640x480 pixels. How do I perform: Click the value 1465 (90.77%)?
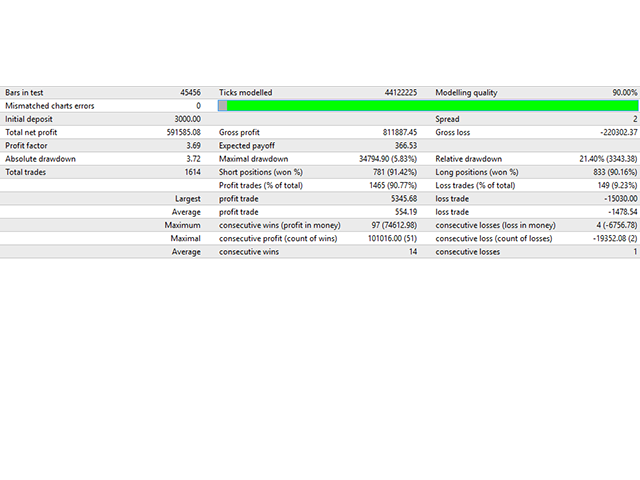(x=393, y=185)
